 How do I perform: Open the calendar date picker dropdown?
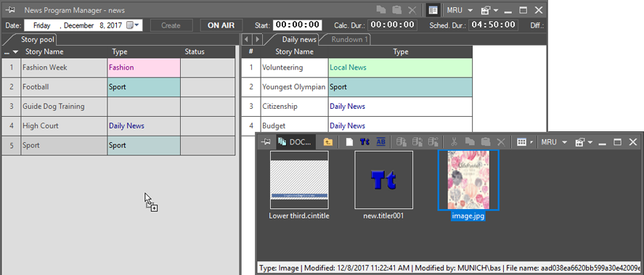pos(133,25)
